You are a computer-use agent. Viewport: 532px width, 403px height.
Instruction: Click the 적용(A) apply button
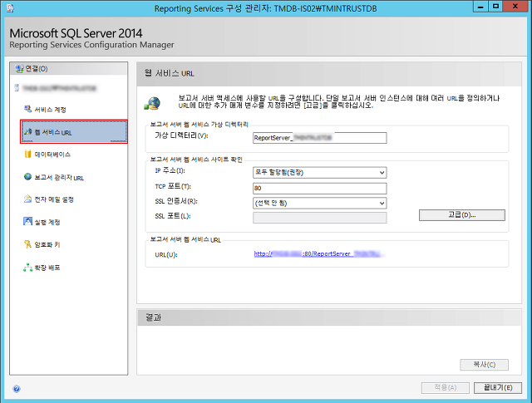point(446,388)
